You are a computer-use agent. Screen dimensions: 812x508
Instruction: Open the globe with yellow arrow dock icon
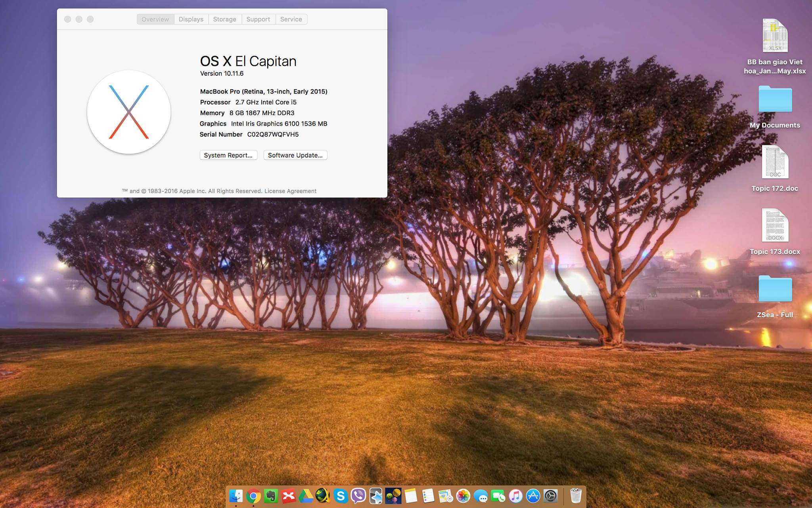click(x=323, y=496)
